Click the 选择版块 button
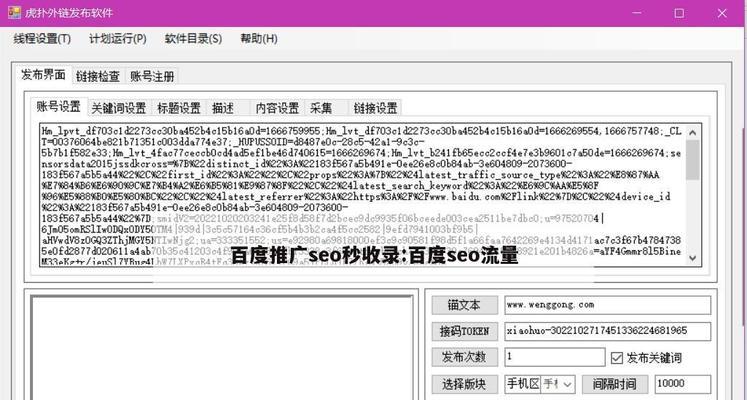Viewport: 747px width, 400px height. [464, 384]
